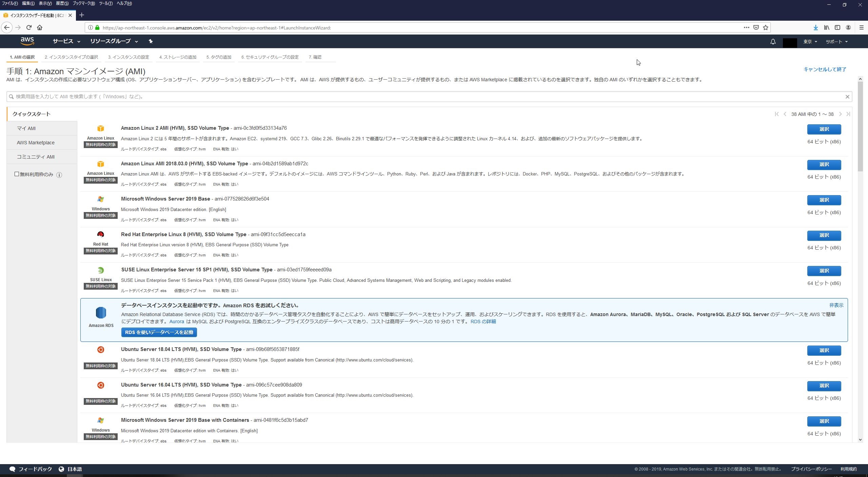868x477 pixels.
Task: Click 選択 for Microsoft Windows Server 2019 Base
Action: click(x=825, y=200)
